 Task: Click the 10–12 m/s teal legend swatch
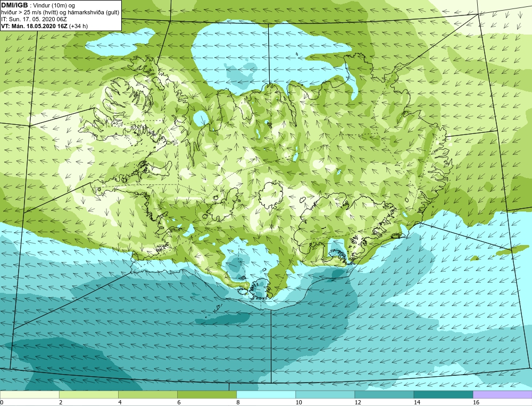click(x=325, y=394)
